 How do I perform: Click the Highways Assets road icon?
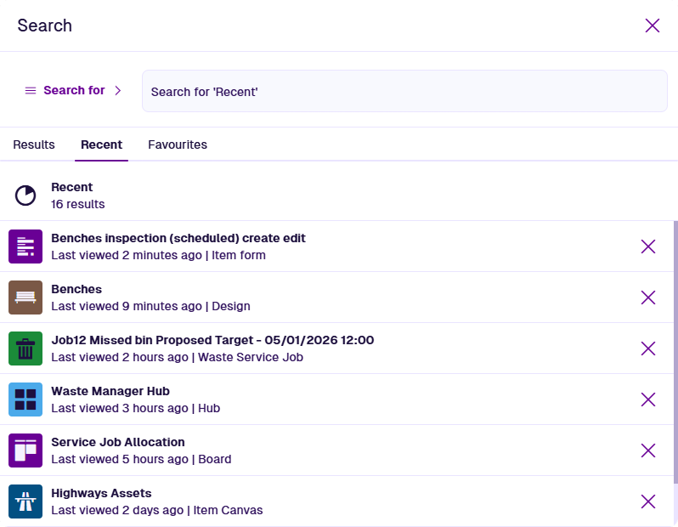point(26,501)
